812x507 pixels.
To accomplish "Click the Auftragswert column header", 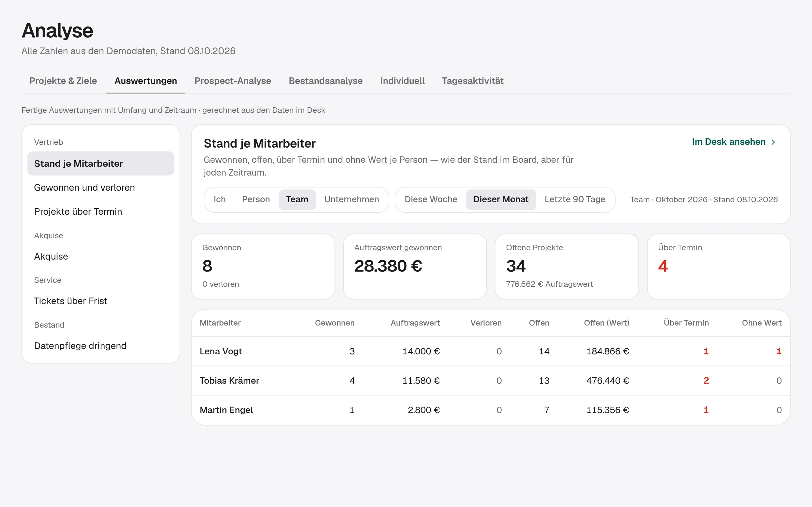I will tap(415, 323).
